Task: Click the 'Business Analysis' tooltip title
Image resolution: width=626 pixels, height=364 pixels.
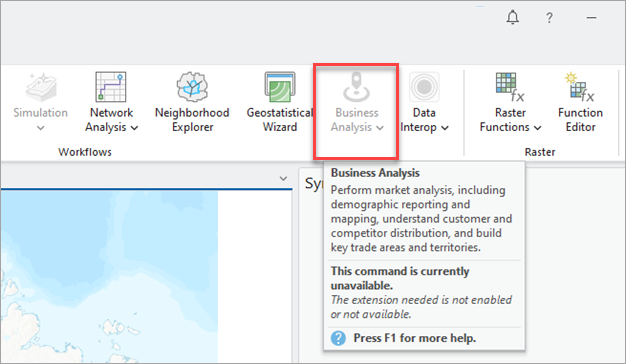Action: [375, 173]
